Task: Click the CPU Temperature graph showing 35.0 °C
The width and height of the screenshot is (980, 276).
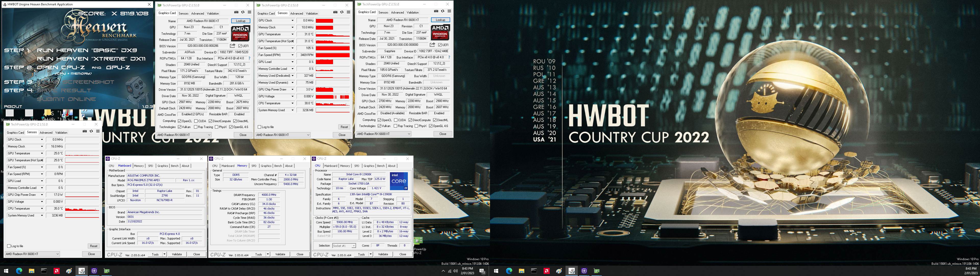Action: [x=82, y=209]
